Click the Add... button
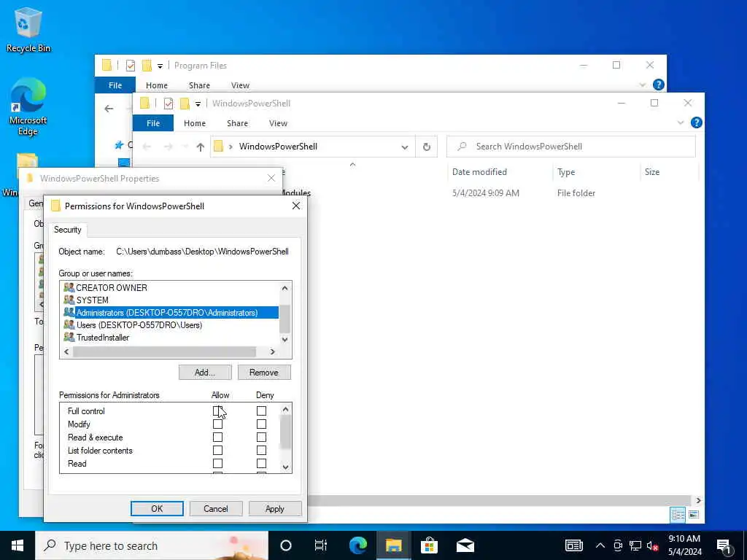Image resolution: width=747 pixels, height=560 pixels. pos(205,373)
